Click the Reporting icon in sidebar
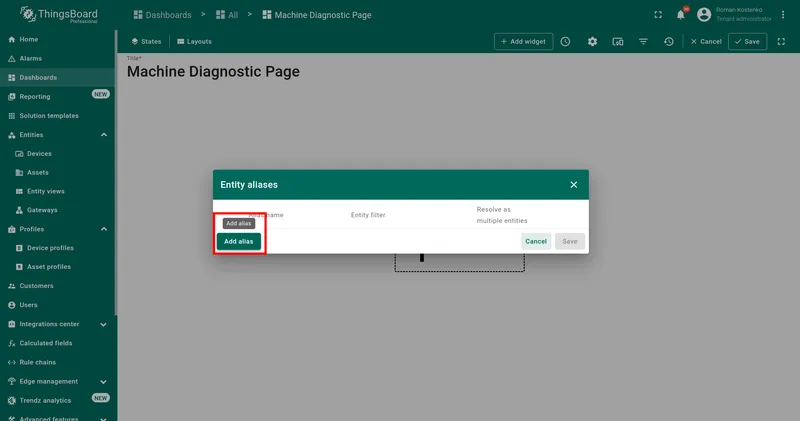Screen dimensions: 800x421 pyautogui.click(x=12, y=96)
